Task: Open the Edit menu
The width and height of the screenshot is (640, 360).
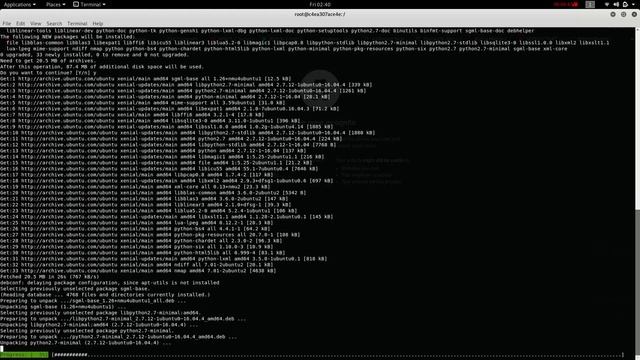Action: [x=20, y=24]
